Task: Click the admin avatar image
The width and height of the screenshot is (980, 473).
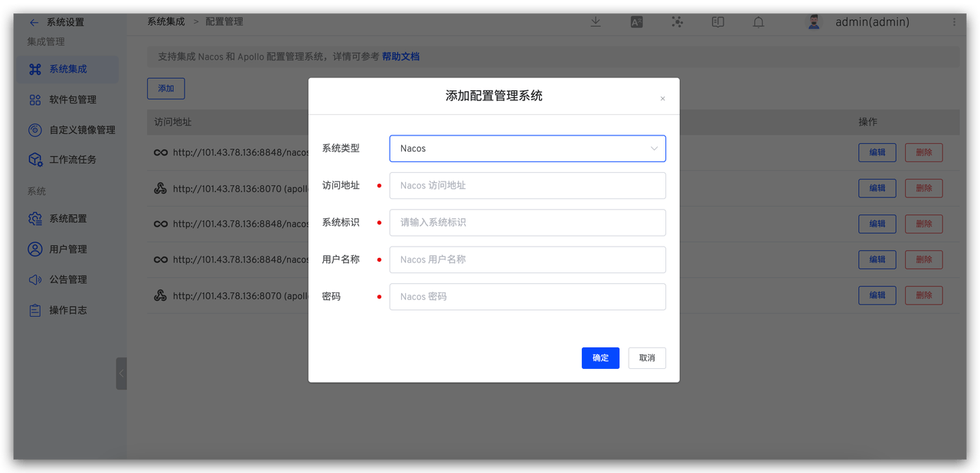Action: (x=813, y=21)
